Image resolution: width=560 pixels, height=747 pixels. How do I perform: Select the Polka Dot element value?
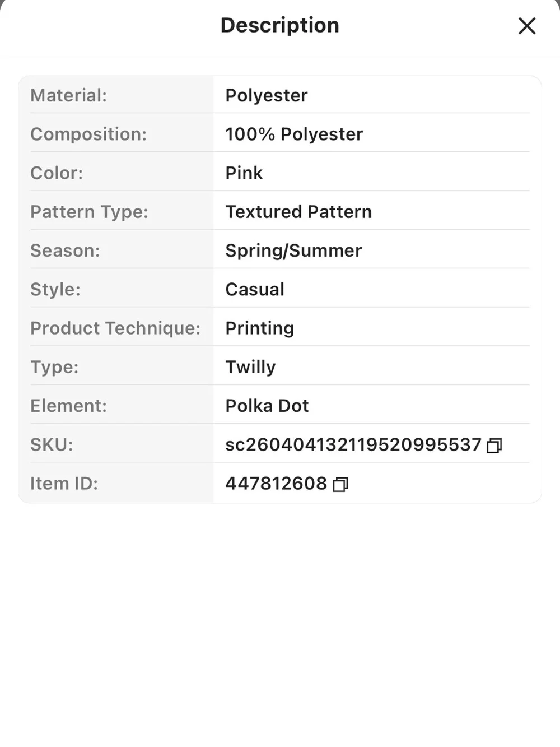coord(267,406)
